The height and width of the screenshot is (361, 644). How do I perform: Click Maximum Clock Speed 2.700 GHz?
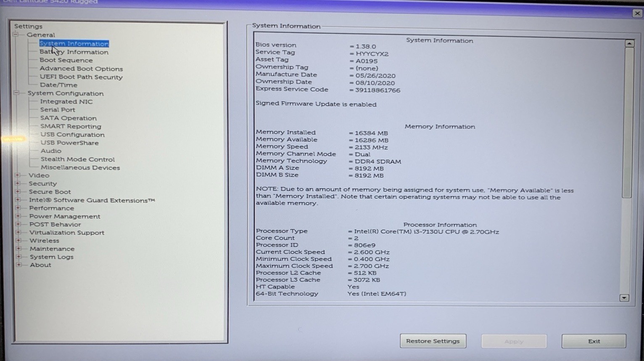pyautogui.click(x=371, y=266)
